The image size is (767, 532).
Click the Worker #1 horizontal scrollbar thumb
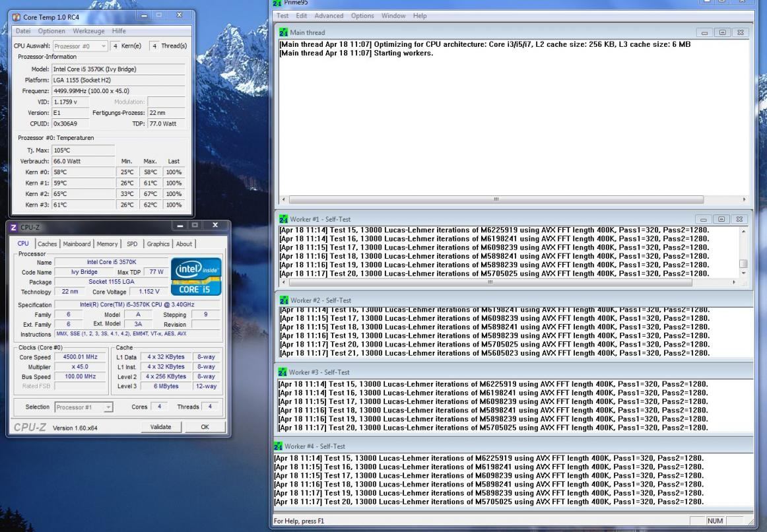(490, 282)
